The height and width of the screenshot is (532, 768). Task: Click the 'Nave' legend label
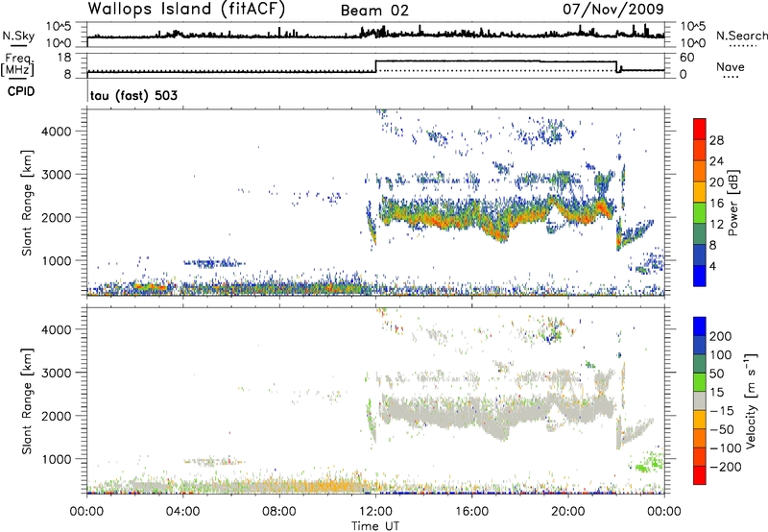tap(731, 67)
